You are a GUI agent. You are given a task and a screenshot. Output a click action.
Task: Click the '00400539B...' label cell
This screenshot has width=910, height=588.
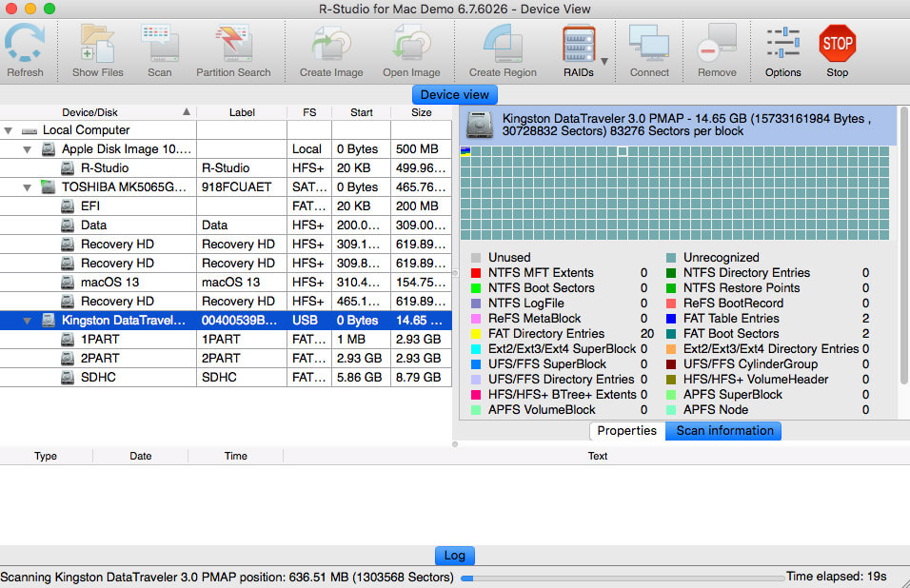point(242,321)
